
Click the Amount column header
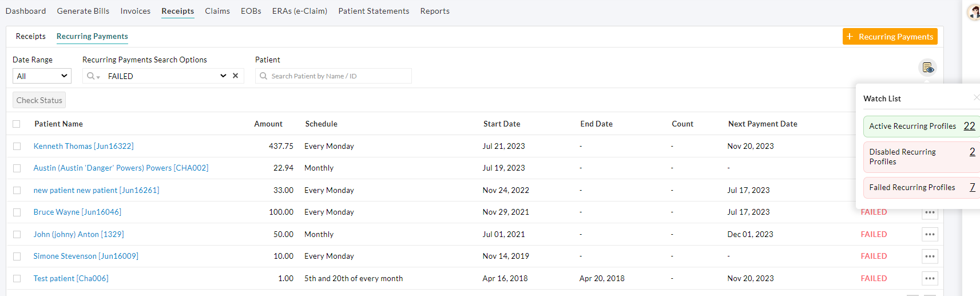tap(268, 124)
